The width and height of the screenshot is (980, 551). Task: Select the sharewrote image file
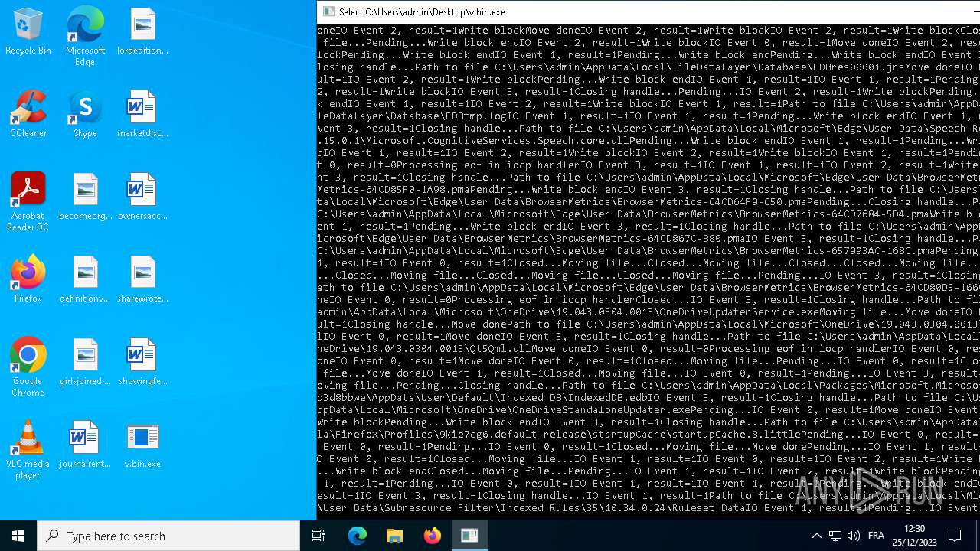(x=142, y=280)
